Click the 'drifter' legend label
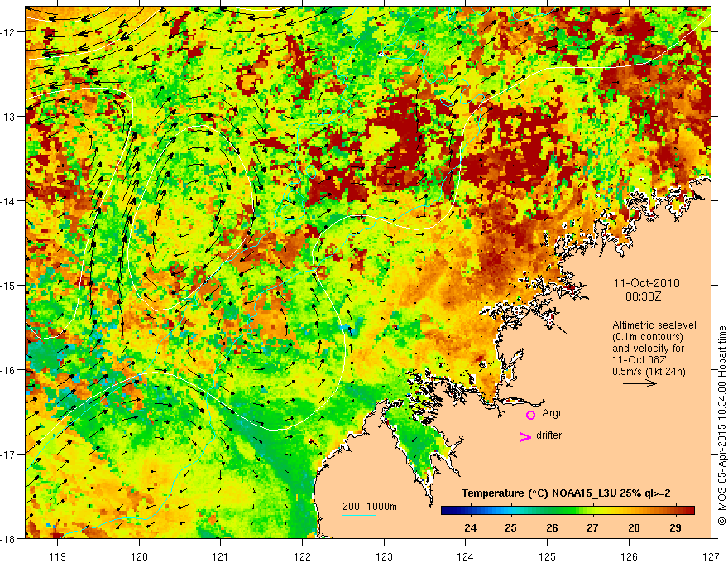The width and height of the screenshot is (728, 563). tap(548, 435)
